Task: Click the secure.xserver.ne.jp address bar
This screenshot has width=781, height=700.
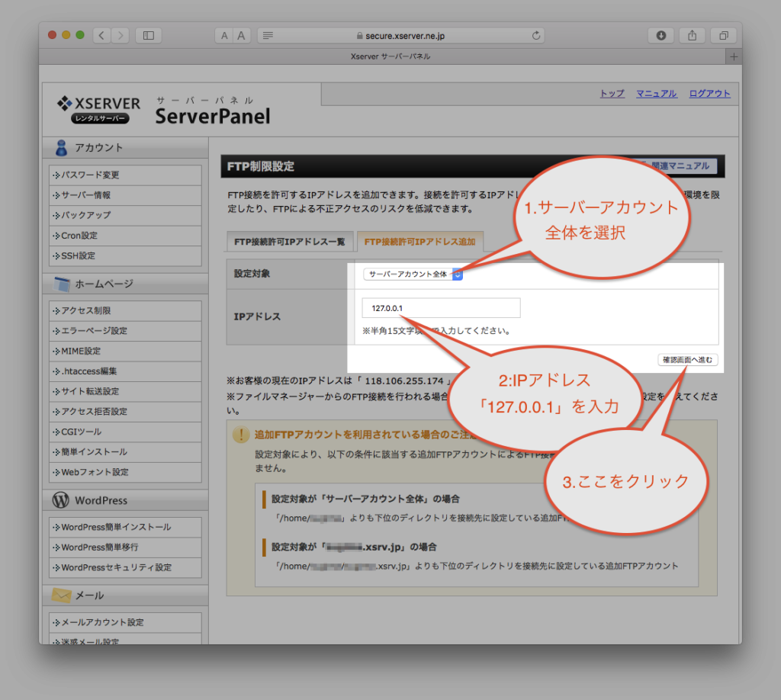Action: pyautogui.click(x=401, y=35)
